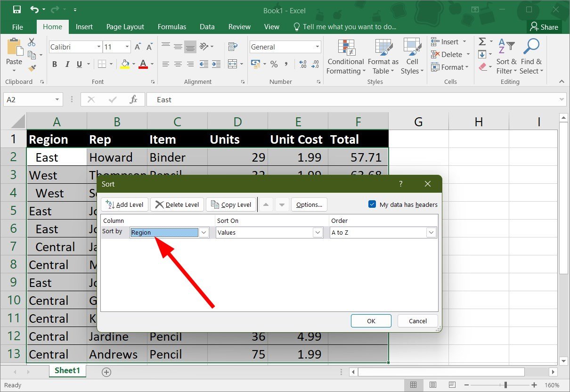
Task: Open the File tab
Action: point(17,27)
